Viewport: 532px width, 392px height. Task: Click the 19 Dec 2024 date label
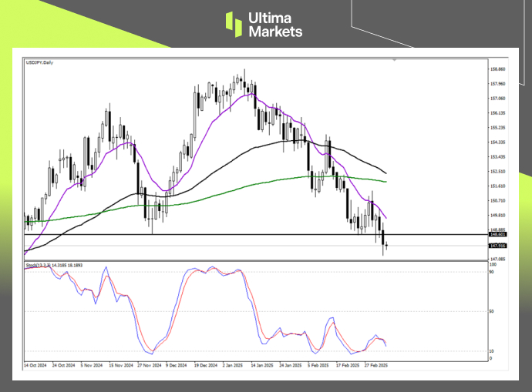pos(207,365)
